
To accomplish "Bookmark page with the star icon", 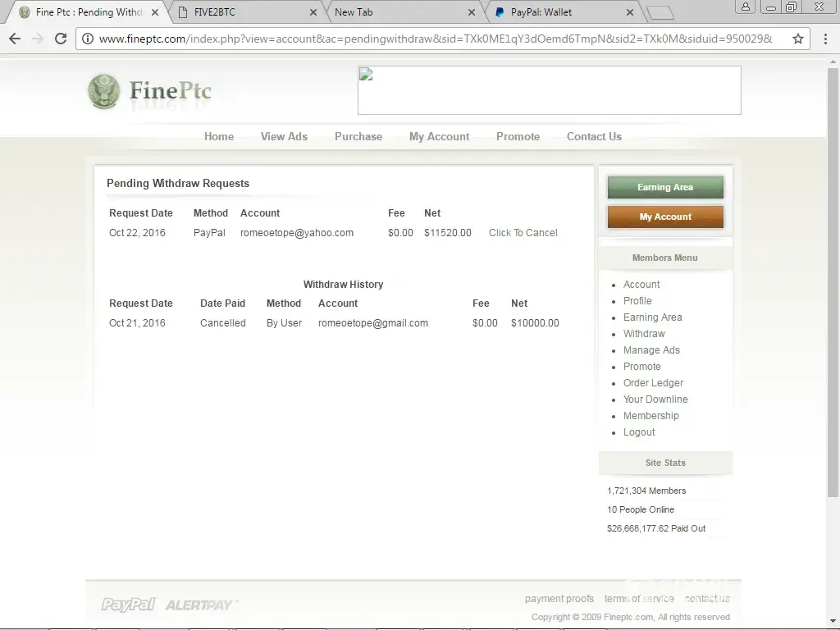I will [x=797, y=39].
